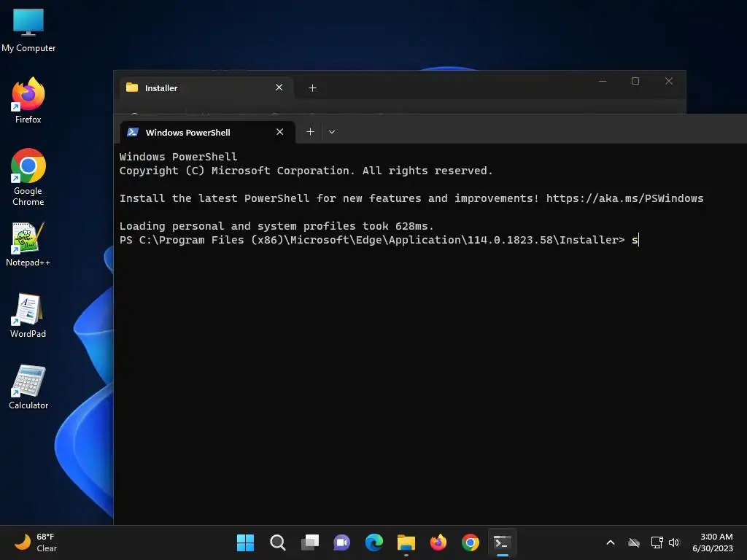Click the PowerShell icon in tab

point(133,132)
